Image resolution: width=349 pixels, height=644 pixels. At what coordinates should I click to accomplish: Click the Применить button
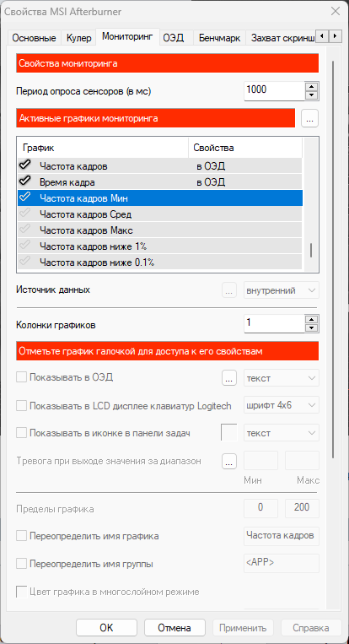243,628
